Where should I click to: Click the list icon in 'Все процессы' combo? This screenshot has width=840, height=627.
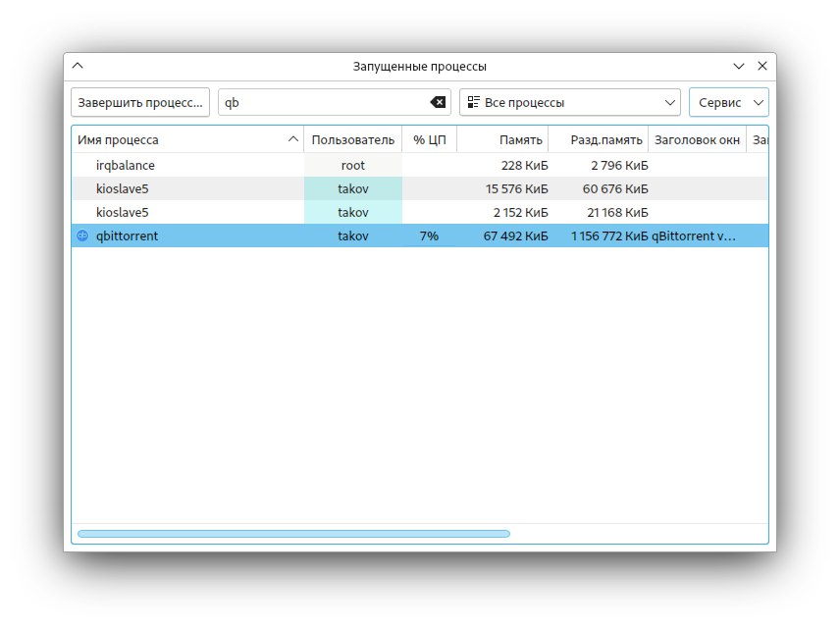click(x=474, y=102)
